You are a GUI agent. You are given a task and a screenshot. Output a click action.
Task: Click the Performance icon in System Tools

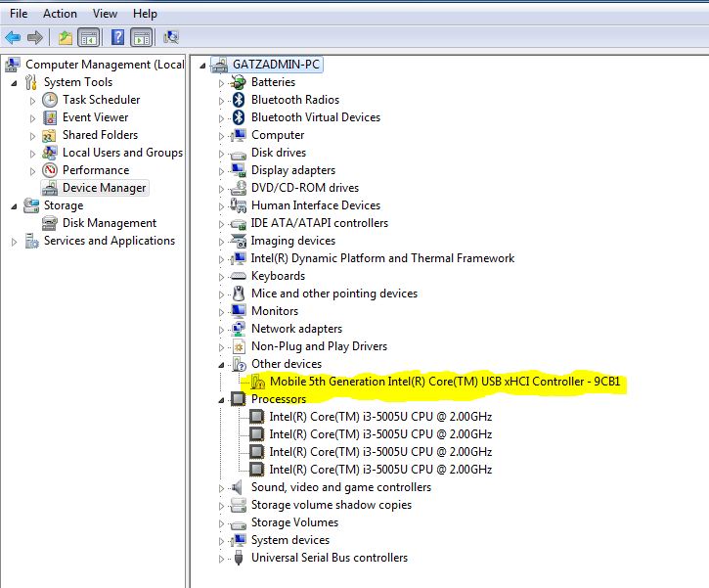coord(50,170)
